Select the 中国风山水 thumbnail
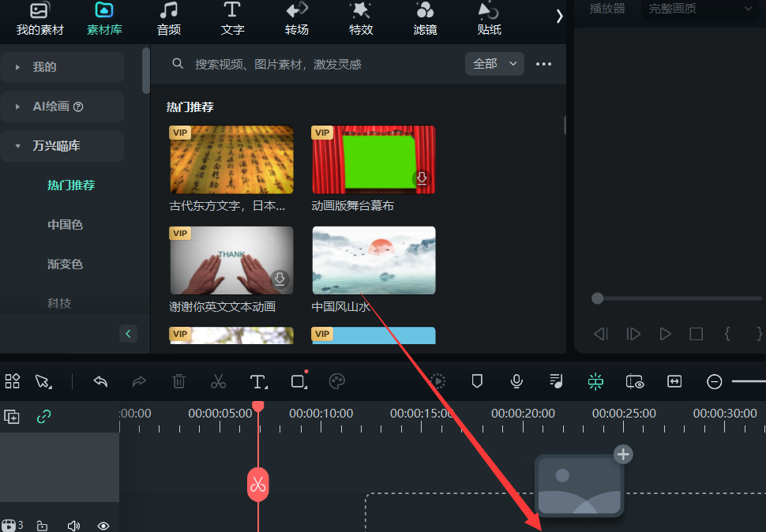 374,260
